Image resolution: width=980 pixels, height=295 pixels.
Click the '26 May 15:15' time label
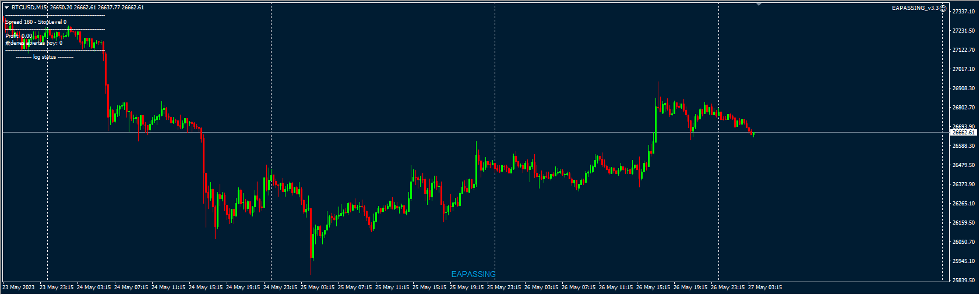(653, 287)
